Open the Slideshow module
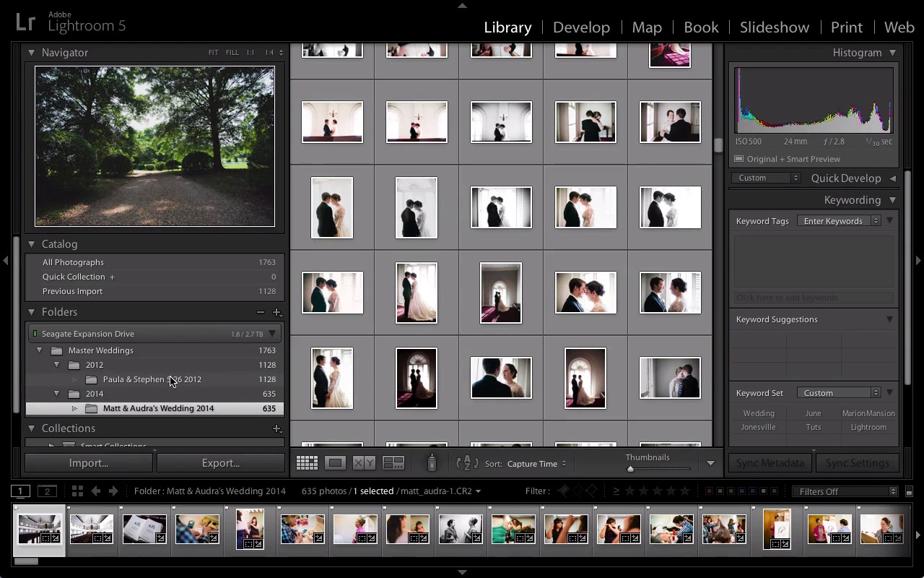Viewport: 924px width, 578px height. (x=774, y=27)
